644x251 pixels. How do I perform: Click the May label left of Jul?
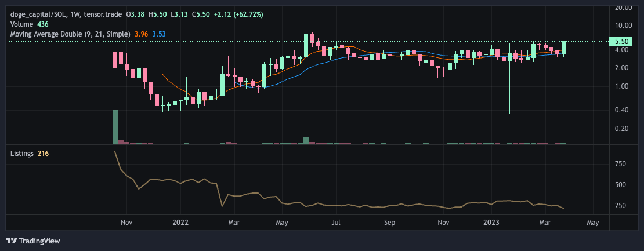point(282,222)
